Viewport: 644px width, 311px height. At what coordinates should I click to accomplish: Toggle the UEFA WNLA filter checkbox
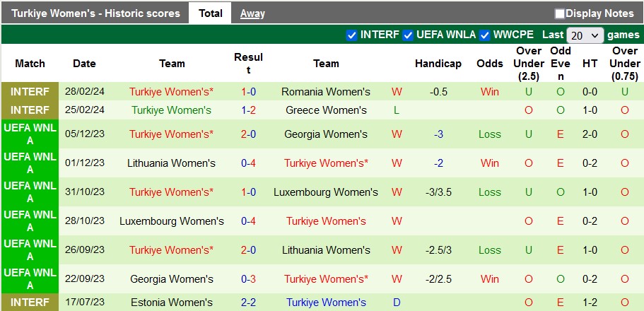[408, 35]
